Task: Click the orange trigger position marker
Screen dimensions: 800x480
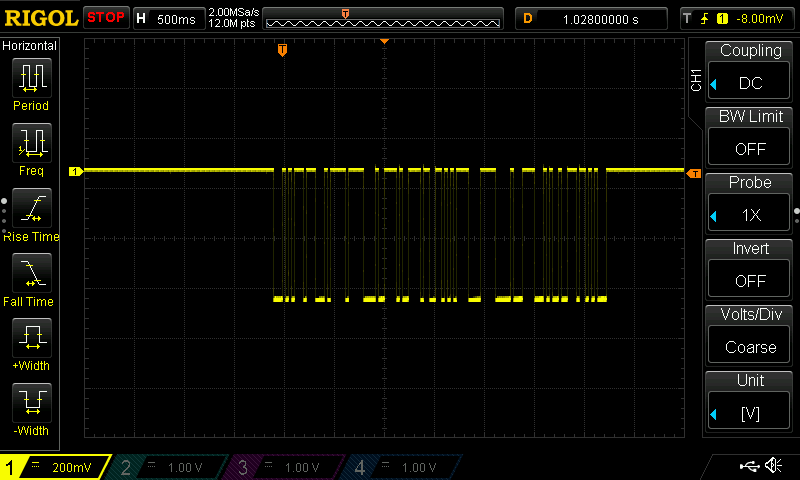Action: 282,49
